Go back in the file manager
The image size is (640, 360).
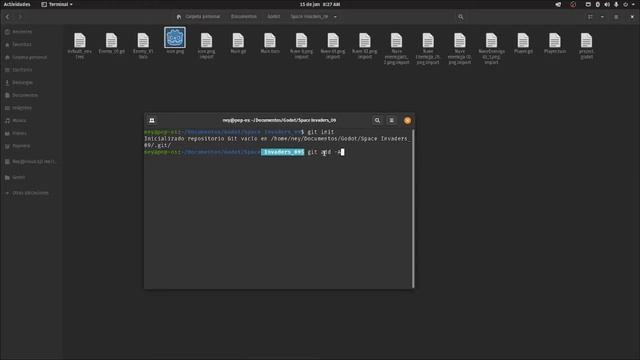click(8, 17)
